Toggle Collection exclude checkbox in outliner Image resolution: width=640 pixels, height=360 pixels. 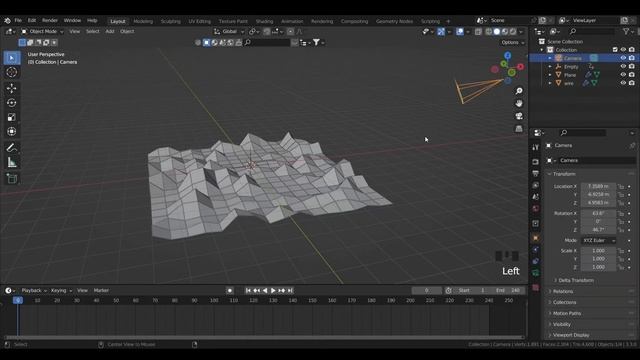(x=615, y=50)
